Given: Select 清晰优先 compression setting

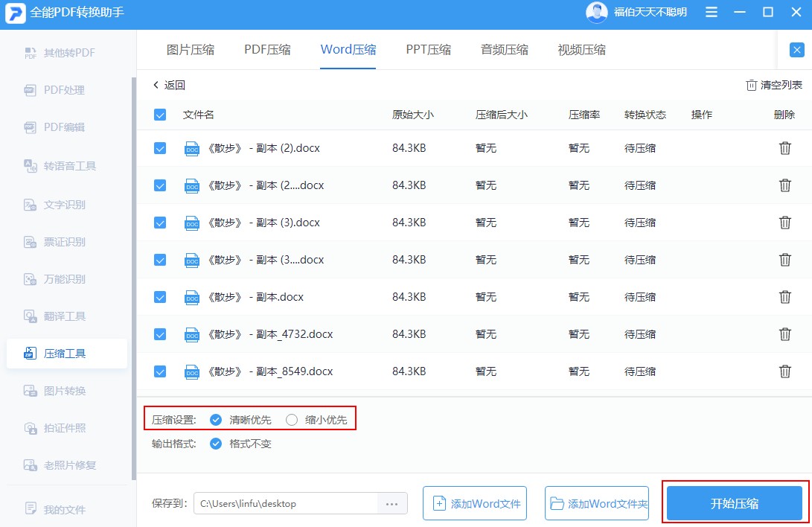Looking at the screenshot, I should 216,420.
